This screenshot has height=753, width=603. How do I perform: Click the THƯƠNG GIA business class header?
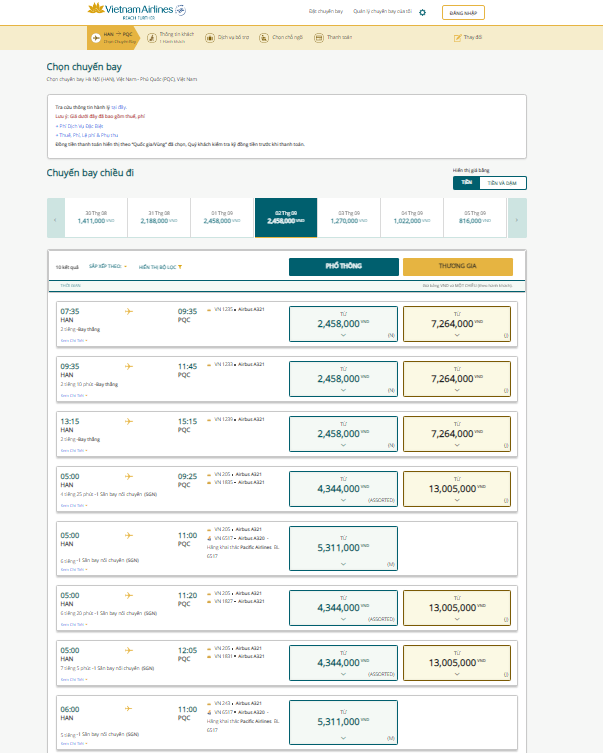pyautogui.click(x=457, y=267)
